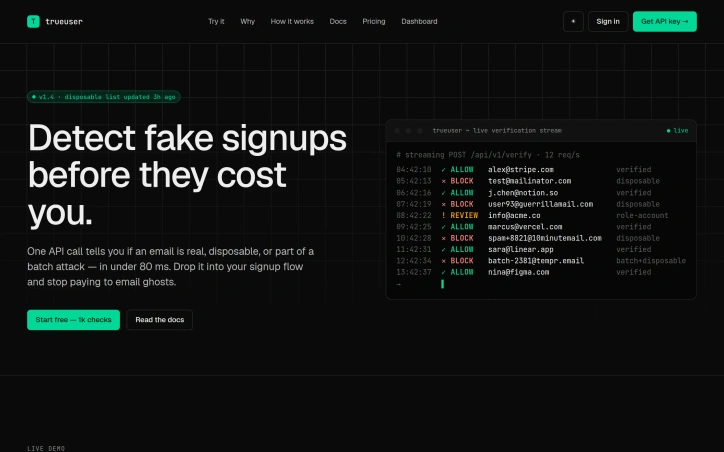Click the LIVE DEMO section label
Image resolution: width=724 pixels, height=452 pixels.
(46, 448)
